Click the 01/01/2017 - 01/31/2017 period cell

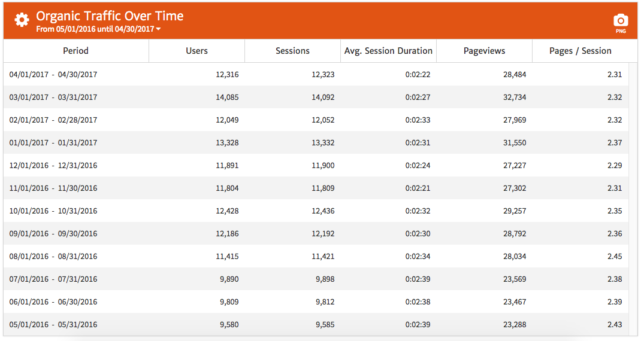coord(53,143)
